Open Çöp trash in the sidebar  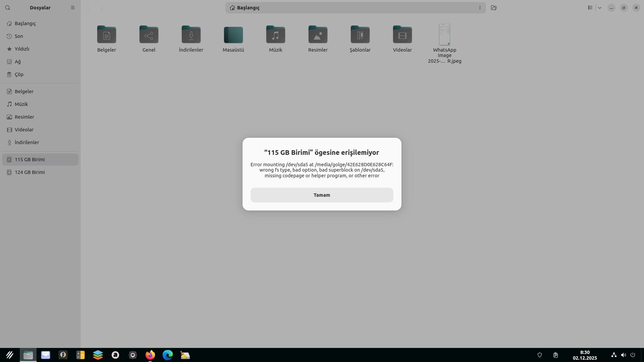pos(19,74)
